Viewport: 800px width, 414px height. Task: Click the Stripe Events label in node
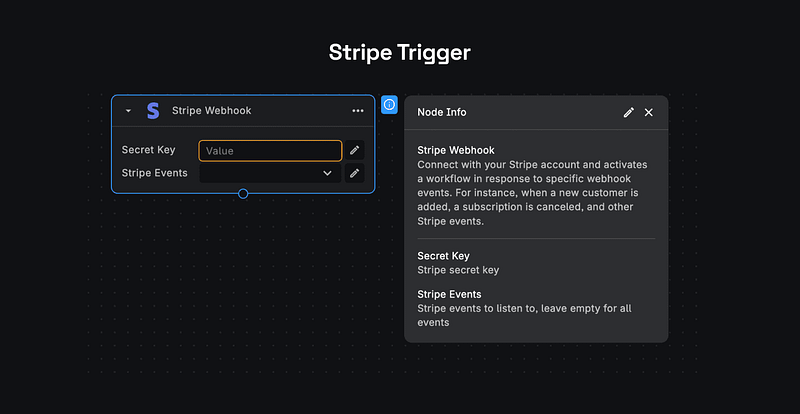(x=155, y=173)
